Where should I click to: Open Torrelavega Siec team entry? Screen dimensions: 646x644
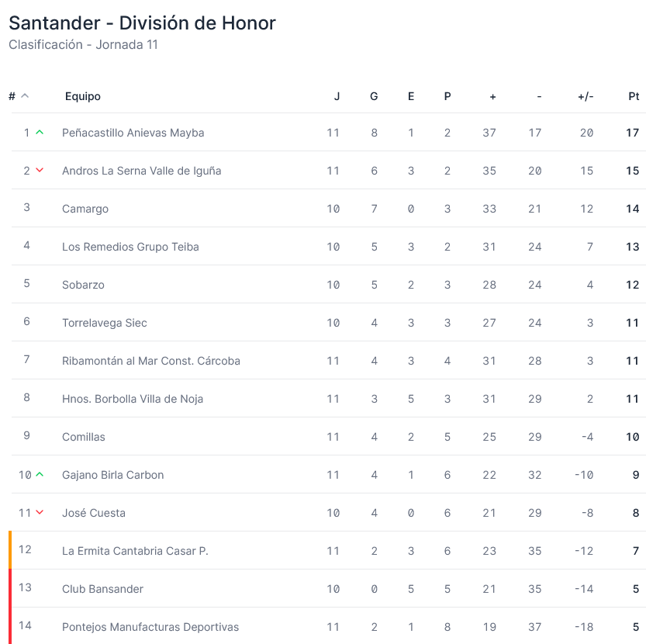click(105, 323)
